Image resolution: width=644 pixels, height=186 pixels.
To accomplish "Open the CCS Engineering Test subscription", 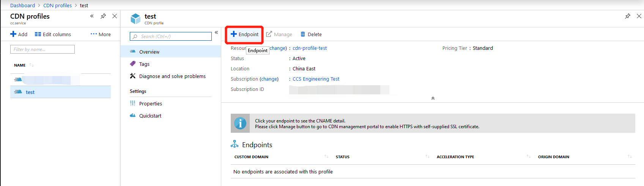I will click(x=316, y=79).
